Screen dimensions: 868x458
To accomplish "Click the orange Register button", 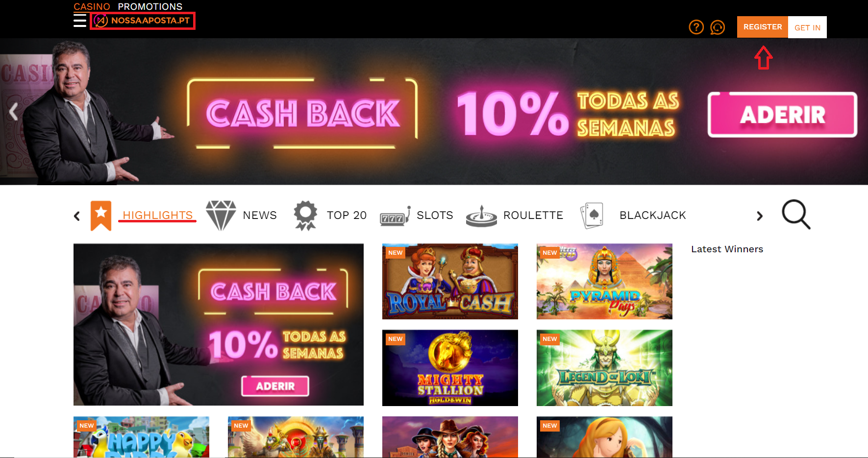I will [763, 27].
